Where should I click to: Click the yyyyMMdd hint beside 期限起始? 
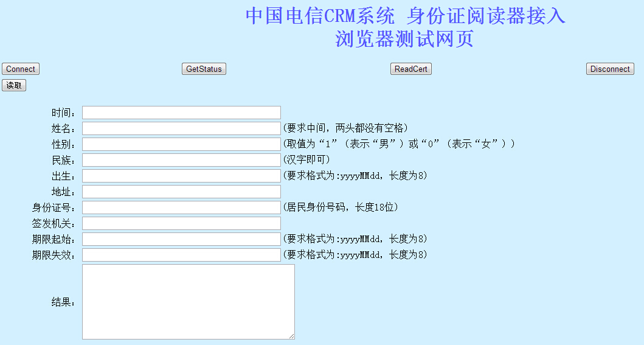(355, 239)
